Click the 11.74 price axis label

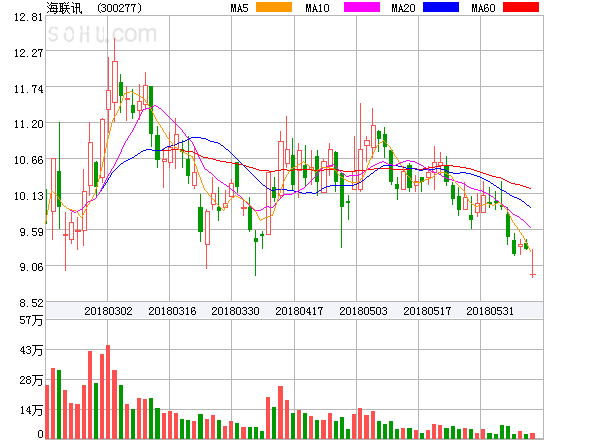(x=28, y=89)
